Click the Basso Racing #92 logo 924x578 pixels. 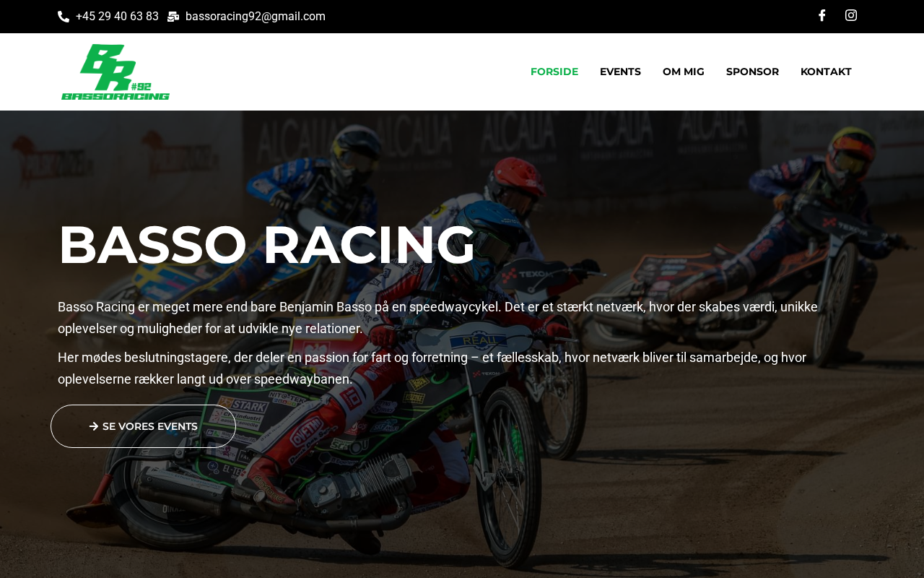(115, 72)
